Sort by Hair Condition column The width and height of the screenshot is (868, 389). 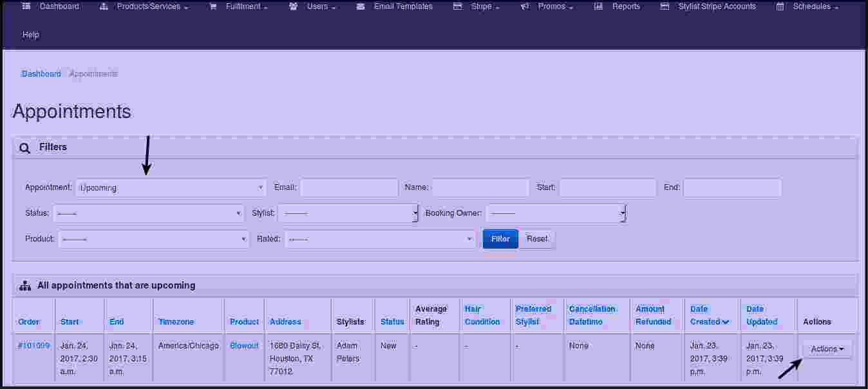(x=482, y=316)
